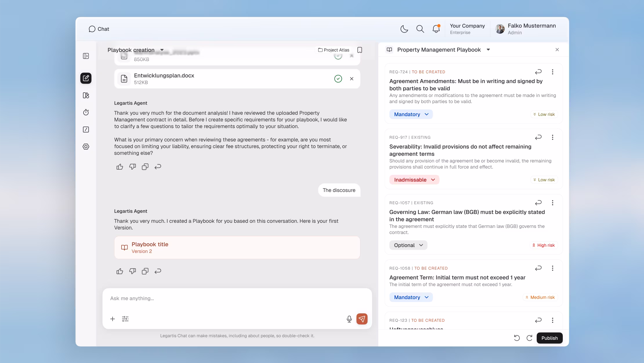Screen dimensions: 644x363
Task: Open Project Atlas folder tag
Action: point(334,50)
